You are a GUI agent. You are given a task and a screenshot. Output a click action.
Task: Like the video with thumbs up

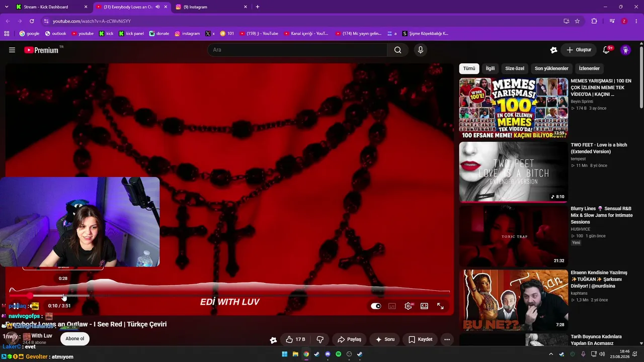tap(295, 339)
